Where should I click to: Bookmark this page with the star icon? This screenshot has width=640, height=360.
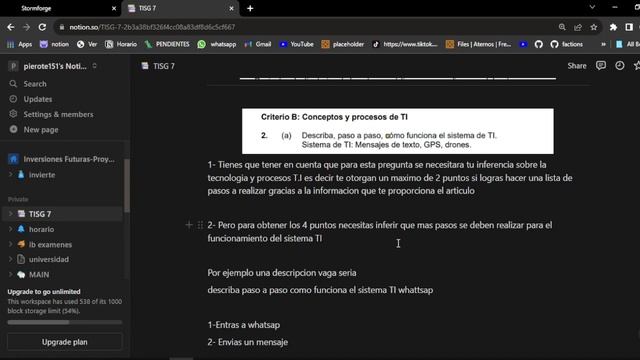click(594, 27)
